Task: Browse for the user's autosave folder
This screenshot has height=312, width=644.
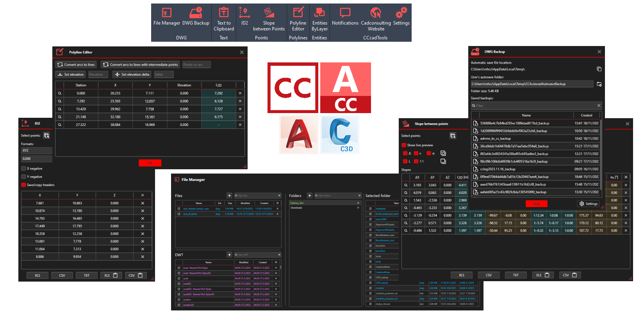Action: pyautogui.click(x=599, y=84)
